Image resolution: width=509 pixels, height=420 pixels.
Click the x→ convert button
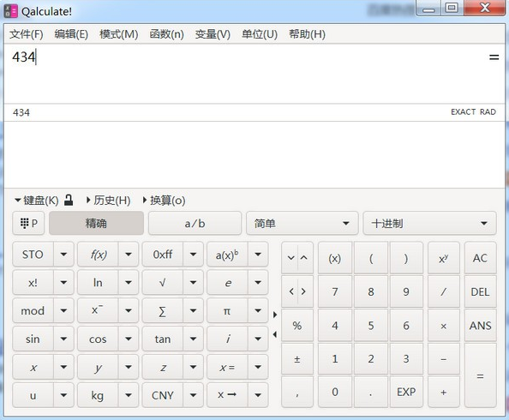227,395
